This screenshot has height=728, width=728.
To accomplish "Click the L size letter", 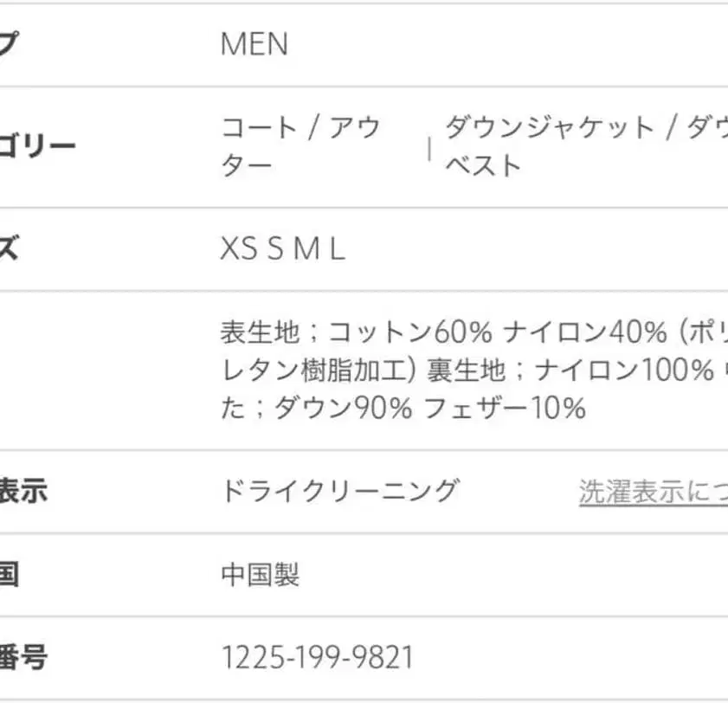I will coord(337,250).
